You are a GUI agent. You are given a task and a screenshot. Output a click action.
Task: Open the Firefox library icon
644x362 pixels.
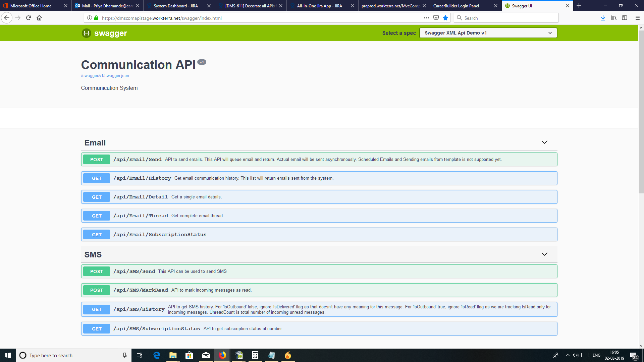point(614,18)
